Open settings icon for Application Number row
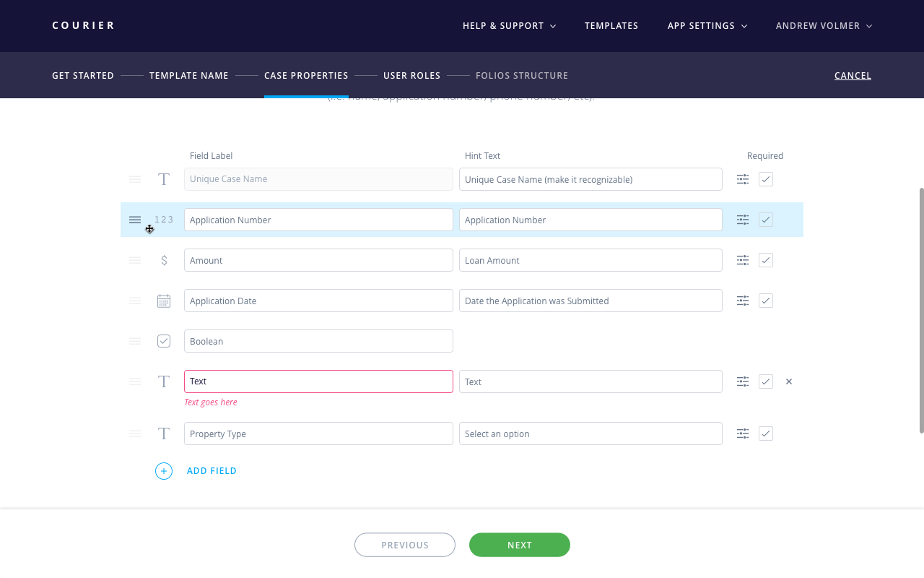 tap(742, 220)
